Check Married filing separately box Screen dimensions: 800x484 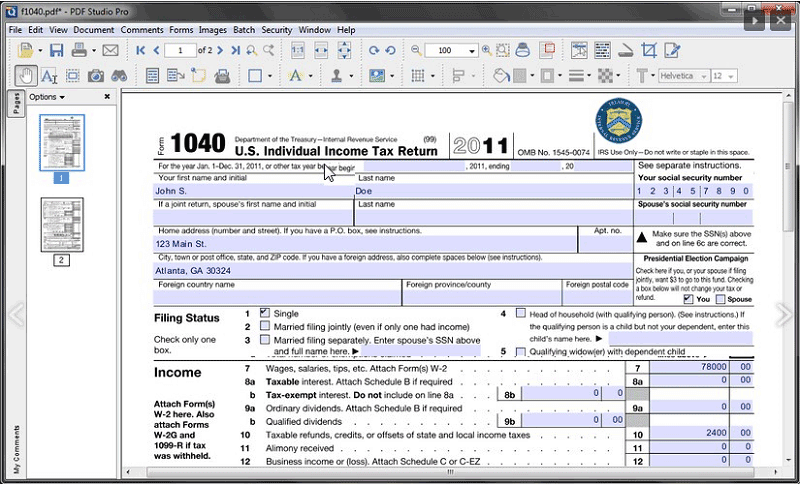click(265, 339)
